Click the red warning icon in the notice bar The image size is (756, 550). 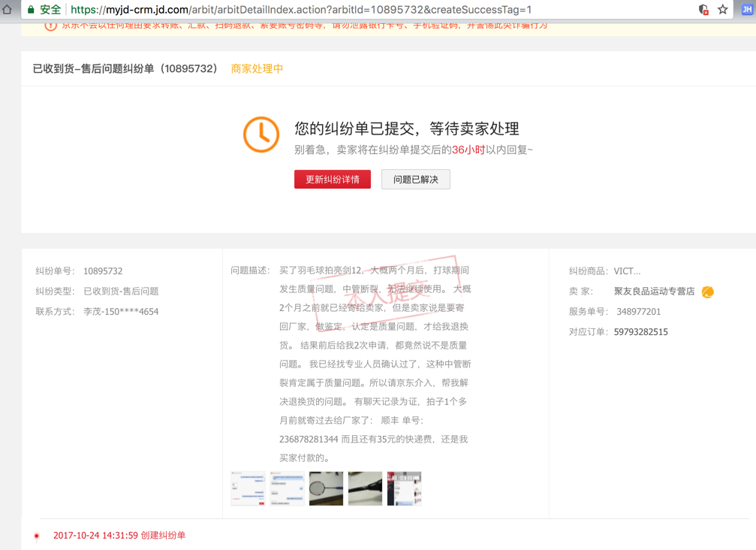click(50, 26)
